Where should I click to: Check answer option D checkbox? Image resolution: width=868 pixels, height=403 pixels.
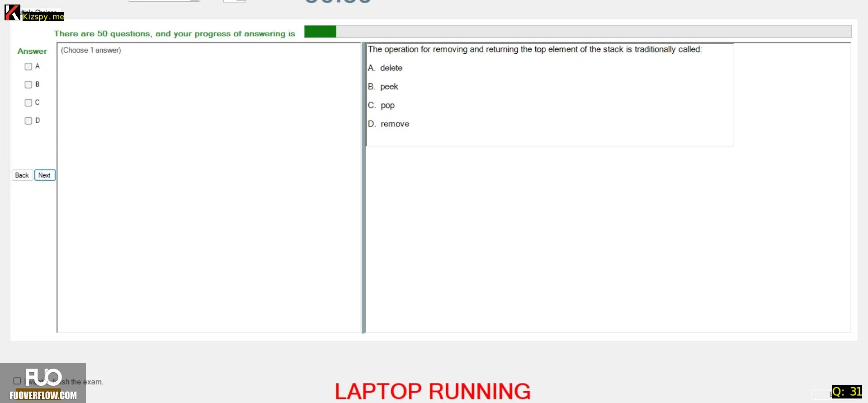(28, 121)
